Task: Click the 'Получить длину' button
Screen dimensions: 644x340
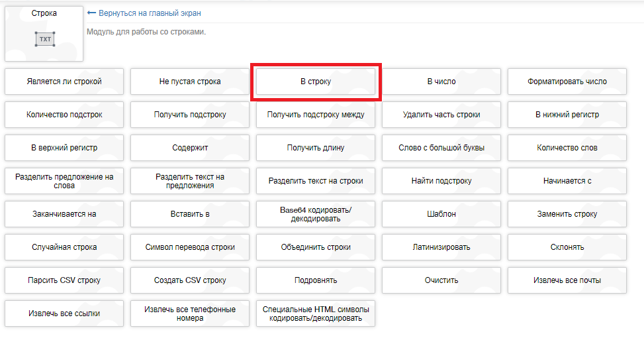Action: (x=316, y=148)
